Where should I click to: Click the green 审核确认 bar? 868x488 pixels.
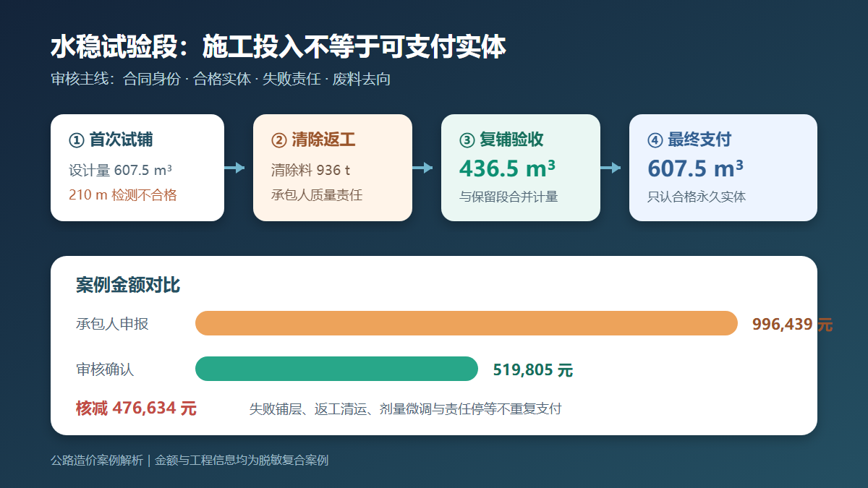tap(337, 369)
